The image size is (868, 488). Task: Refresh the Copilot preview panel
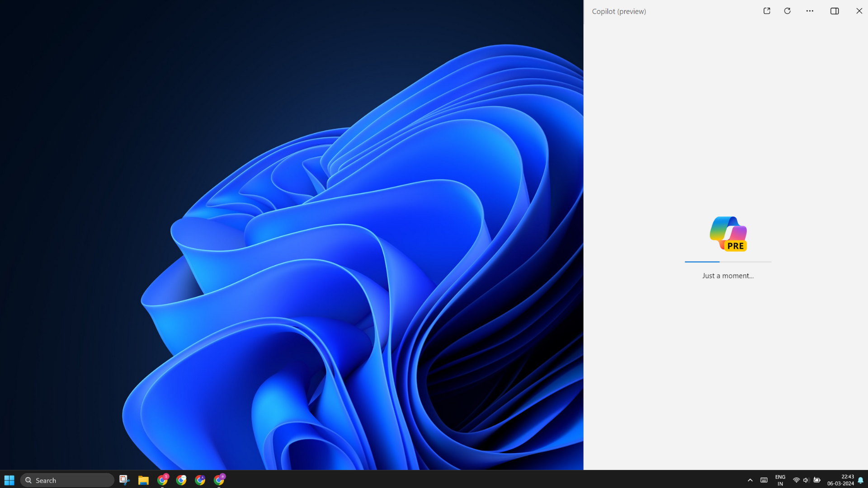click(x=787, y=11)
